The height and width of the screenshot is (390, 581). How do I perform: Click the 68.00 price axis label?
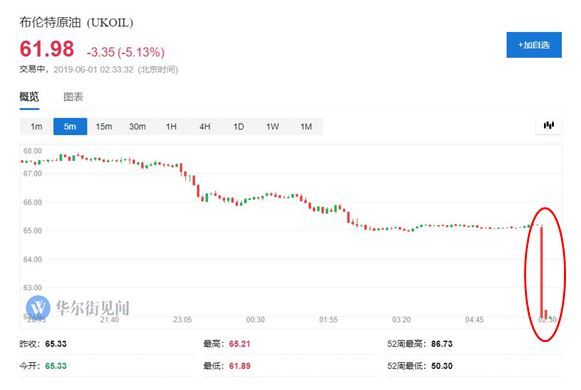(x=33, y=151)
